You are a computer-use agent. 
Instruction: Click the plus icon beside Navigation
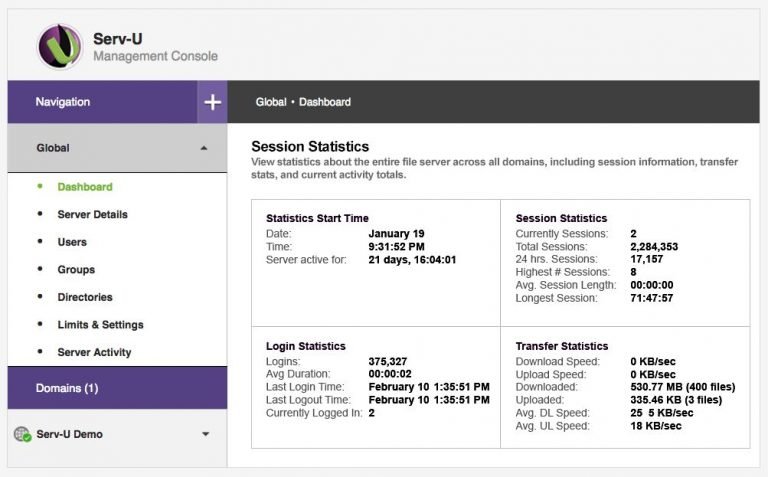[x=212, y=102]
